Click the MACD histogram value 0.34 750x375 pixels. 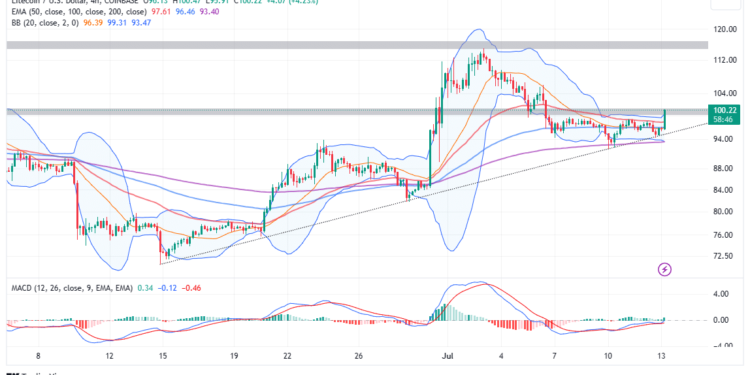[144, 288]
